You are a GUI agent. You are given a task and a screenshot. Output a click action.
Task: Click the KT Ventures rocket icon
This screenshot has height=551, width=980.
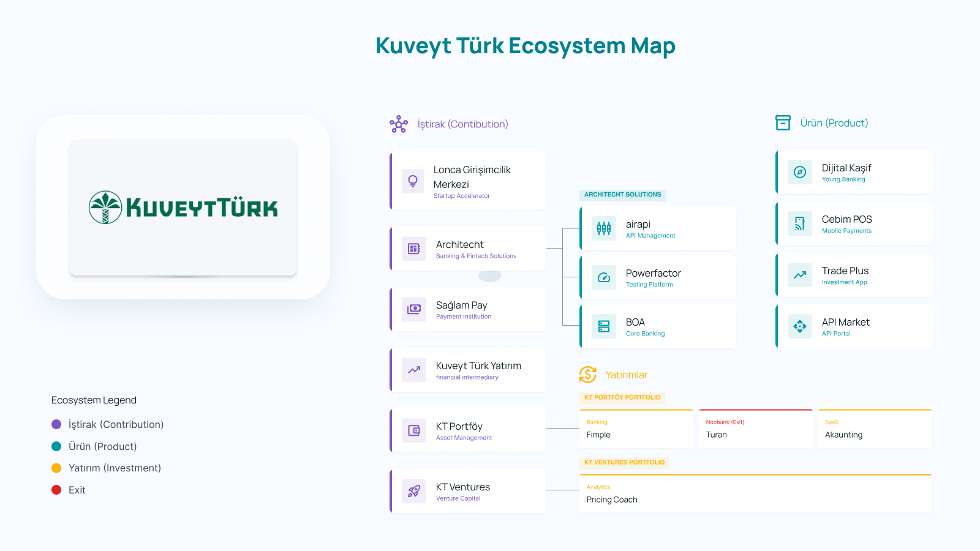414,491
